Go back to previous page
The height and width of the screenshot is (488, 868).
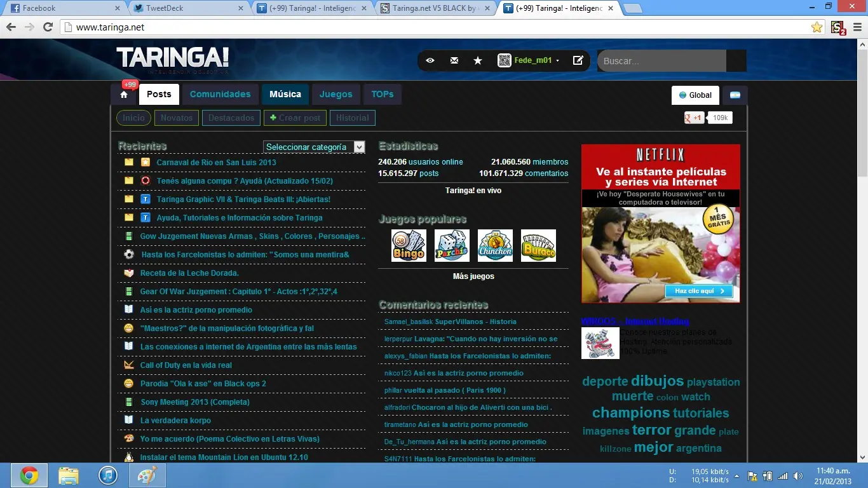coord(11,27)
